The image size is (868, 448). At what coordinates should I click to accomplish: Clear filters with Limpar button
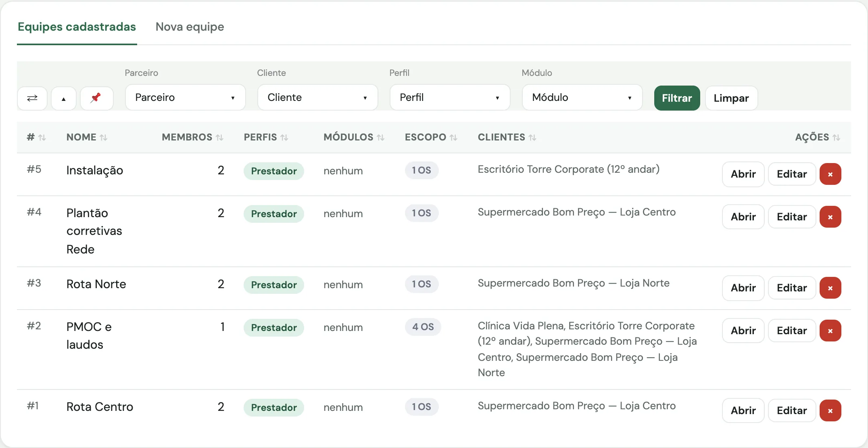click(x=731, y=98)
